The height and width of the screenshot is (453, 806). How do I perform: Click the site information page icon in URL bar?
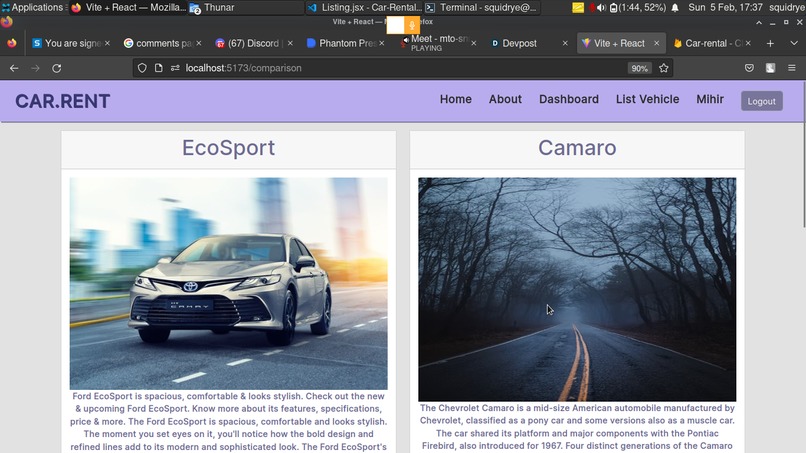[x=158, y=68]
